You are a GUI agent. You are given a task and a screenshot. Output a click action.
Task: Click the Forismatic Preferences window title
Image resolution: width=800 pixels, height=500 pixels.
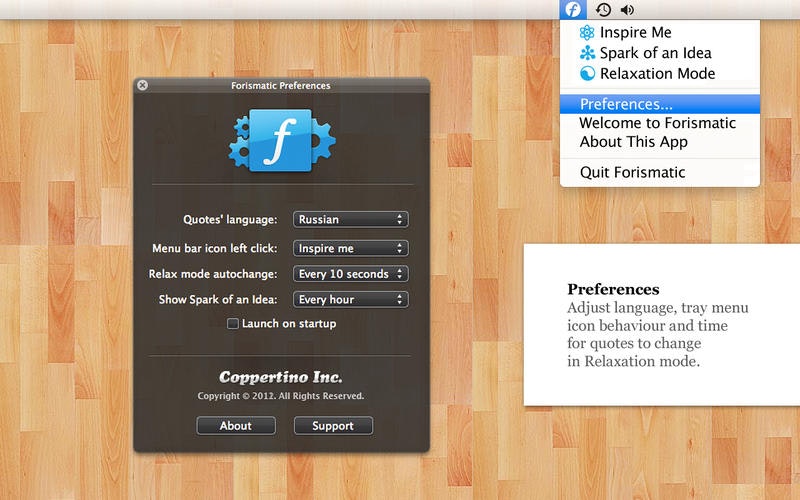[281, 86]
